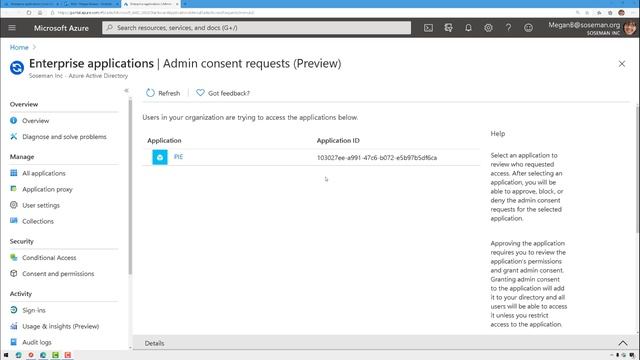The height and width of the screenshot is (360, 640).
Task: Open Conditional Access menu item
Action: coord(49,258)
